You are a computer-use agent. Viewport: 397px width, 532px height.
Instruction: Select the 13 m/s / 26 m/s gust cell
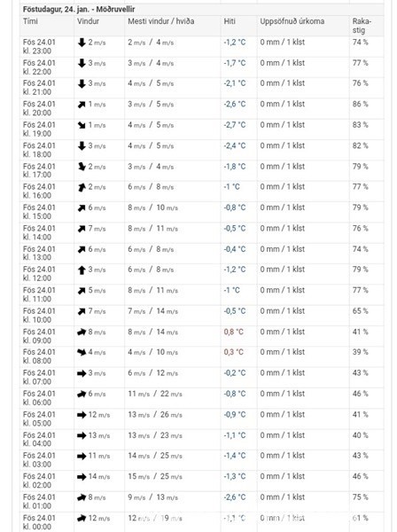coord(155,415)
